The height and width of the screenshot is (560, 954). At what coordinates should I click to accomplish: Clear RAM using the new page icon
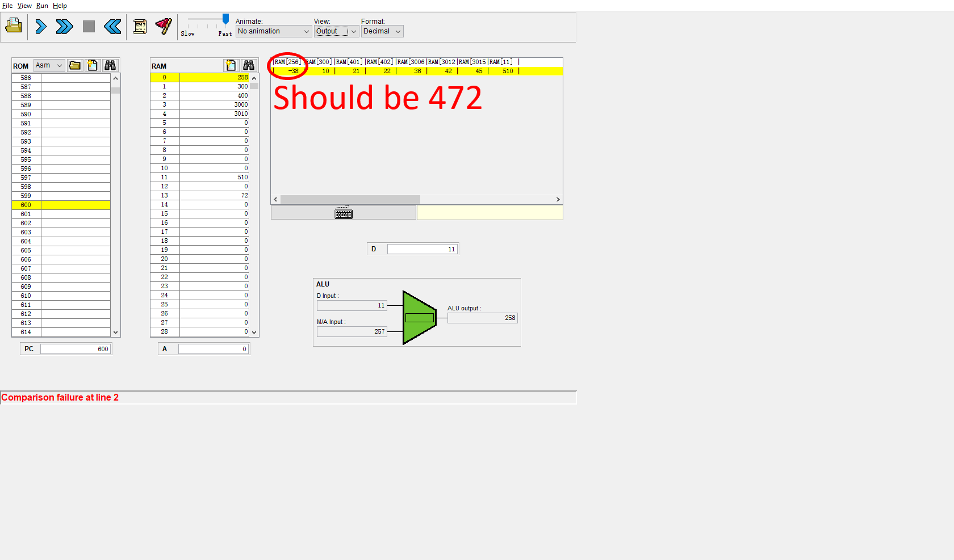[231, 65]
